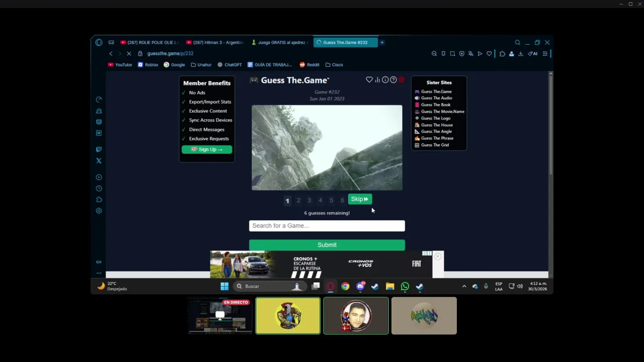The width and height of the screenshot is (644, 362).
Task: Click the toolbar translate icon
Action: pos(470,54)
